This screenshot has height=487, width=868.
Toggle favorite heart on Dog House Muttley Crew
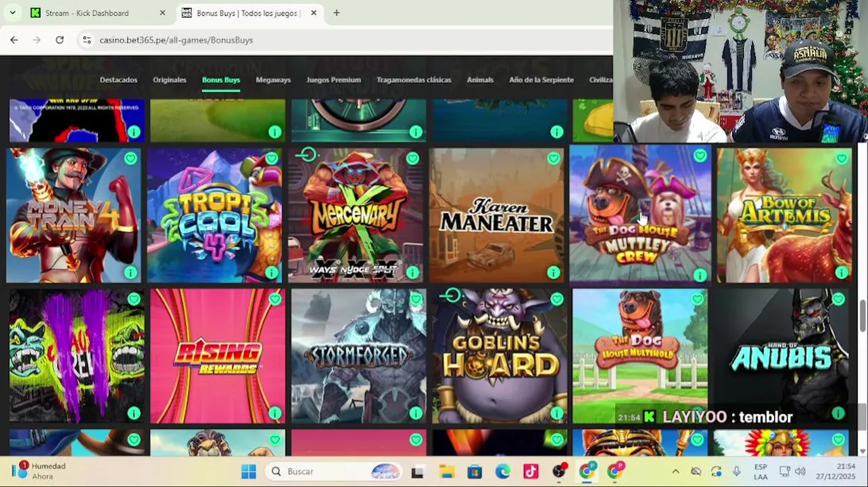pos(700,156)
